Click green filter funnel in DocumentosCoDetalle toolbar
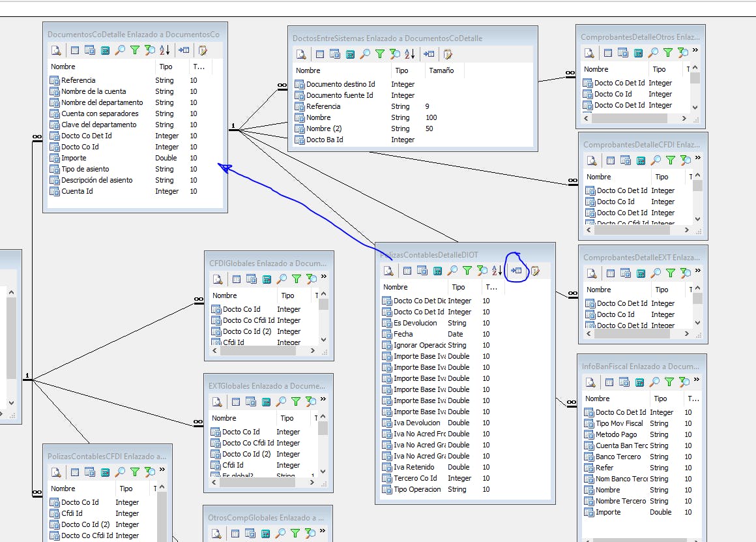Viewport: 756px width, 542px height. click(x=135, y=50)
